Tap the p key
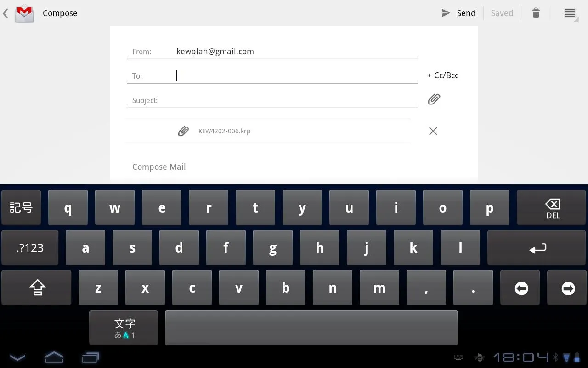This screenshot has width=588, height=368. tap(490, 207)
